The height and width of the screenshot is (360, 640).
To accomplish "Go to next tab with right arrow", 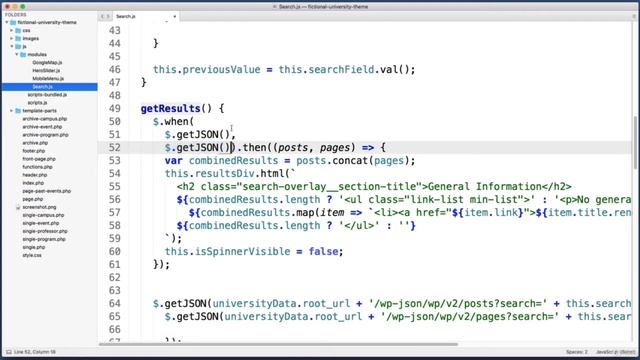I will (108, 16).
